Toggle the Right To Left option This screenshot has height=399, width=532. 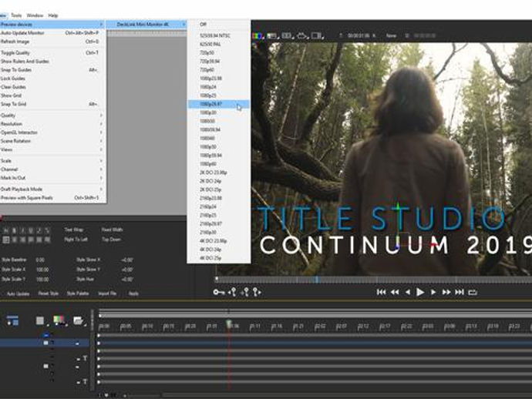coord(76,240)
